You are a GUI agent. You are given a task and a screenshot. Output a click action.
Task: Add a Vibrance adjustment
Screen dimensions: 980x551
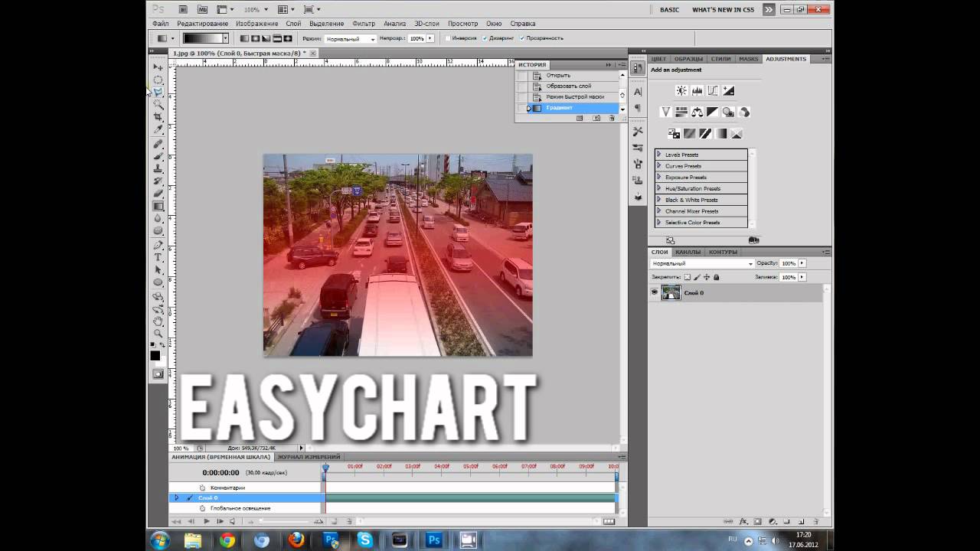[666, 112]
